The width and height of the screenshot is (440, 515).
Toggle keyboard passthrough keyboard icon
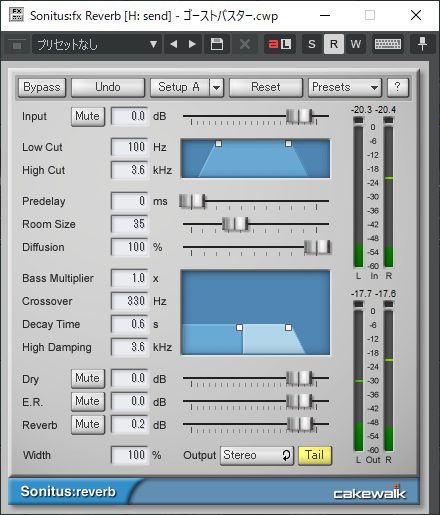388,44
